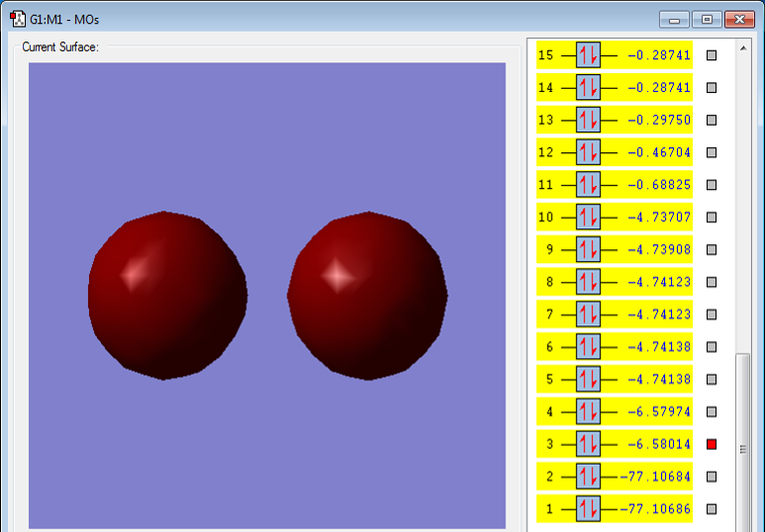This screenshot has height=532, width=765.
Task: Click energy value -4.73908
Action: pos(659,249)
